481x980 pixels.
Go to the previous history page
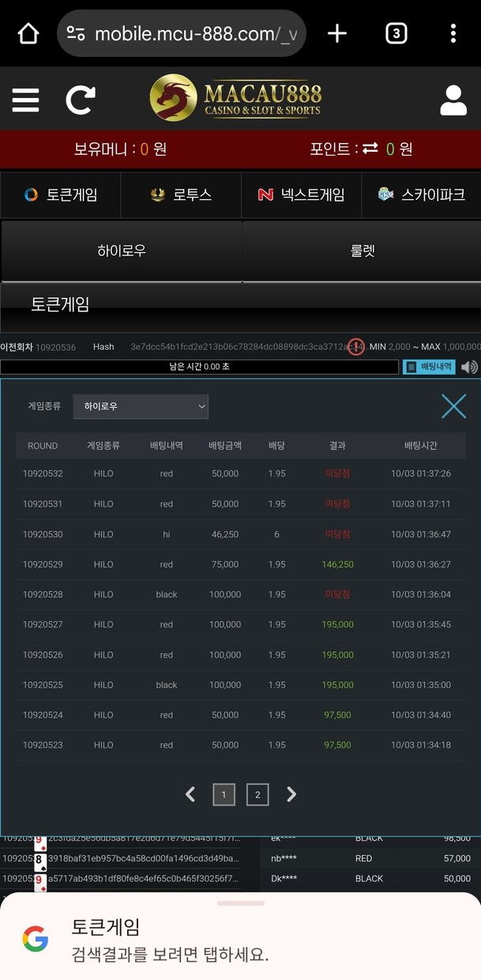(x=190, y=794)
